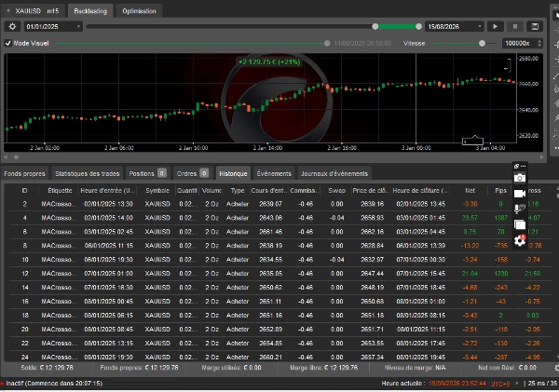Click close price 2632.97 cell
Image resolution: width=559 pixels, height=392 pixels.
tap(372, 260)
